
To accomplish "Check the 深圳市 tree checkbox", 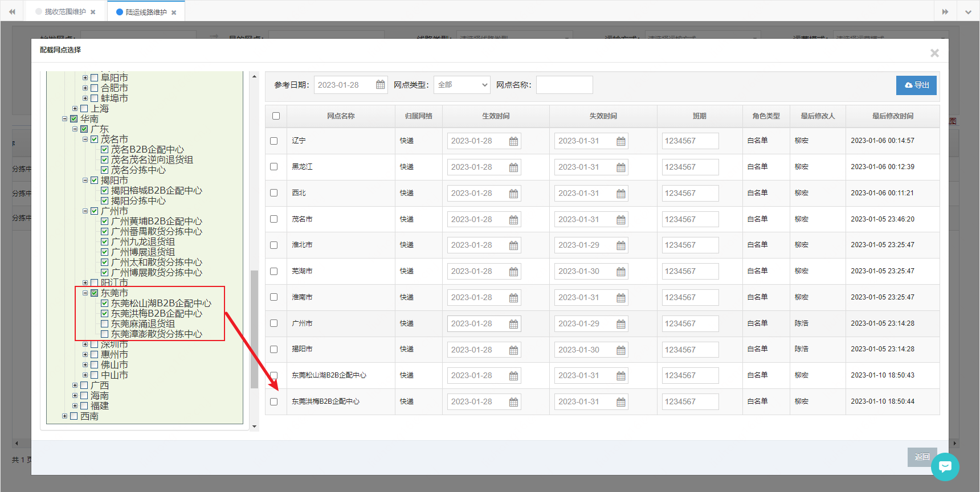I will [95, 345].
